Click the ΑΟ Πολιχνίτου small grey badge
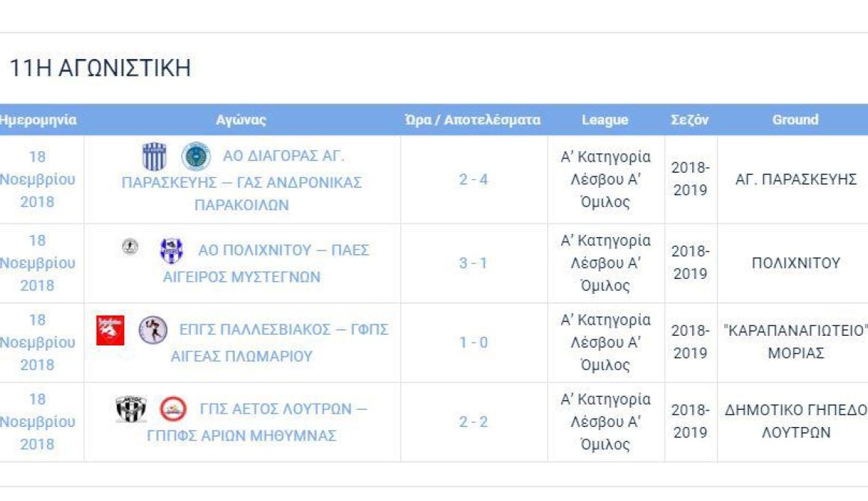Image resolution: width=868 pixels, height=501 pixels. [x=130, y=247]
